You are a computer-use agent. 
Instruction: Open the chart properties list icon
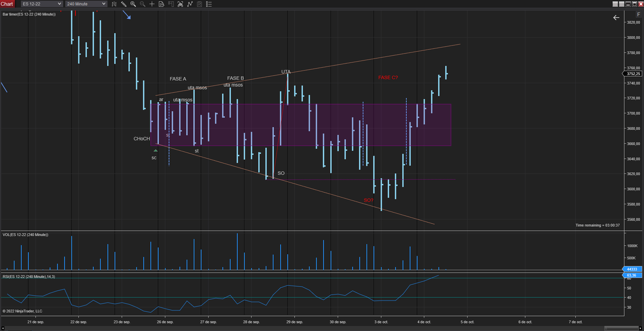click(x=209, y=4)
